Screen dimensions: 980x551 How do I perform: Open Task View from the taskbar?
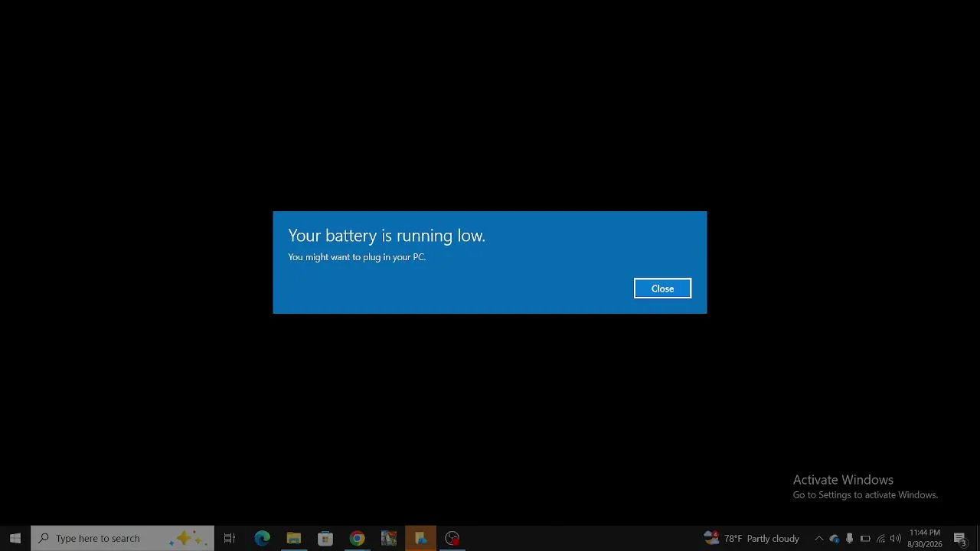pyautogui.click(x=229, y=538)
